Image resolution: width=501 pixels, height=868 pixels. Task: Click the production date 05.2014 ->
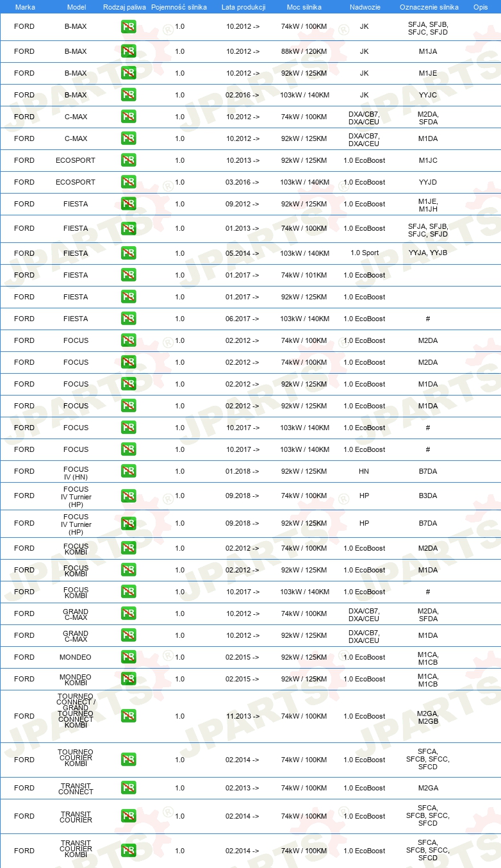pyautogui.click(x=243, y=253)
